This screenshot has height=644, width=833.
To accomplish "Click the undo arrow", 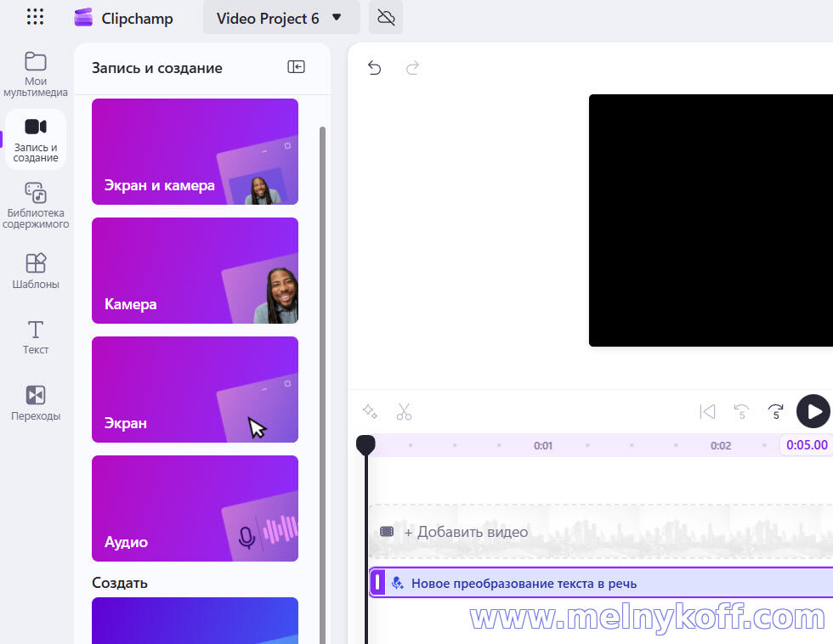I will (374, 68).
